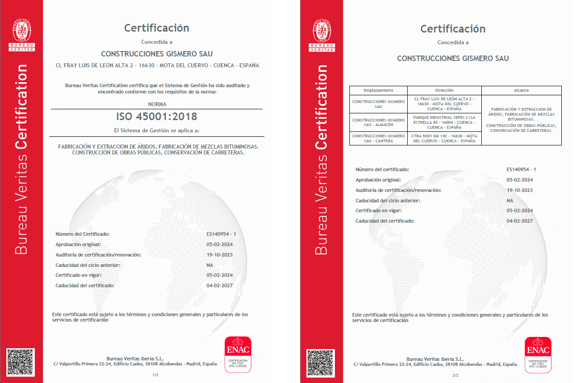The image size is (588, 383).
Task: Click the Parque Industrial SEPES address cell
Action: point(444,122)
